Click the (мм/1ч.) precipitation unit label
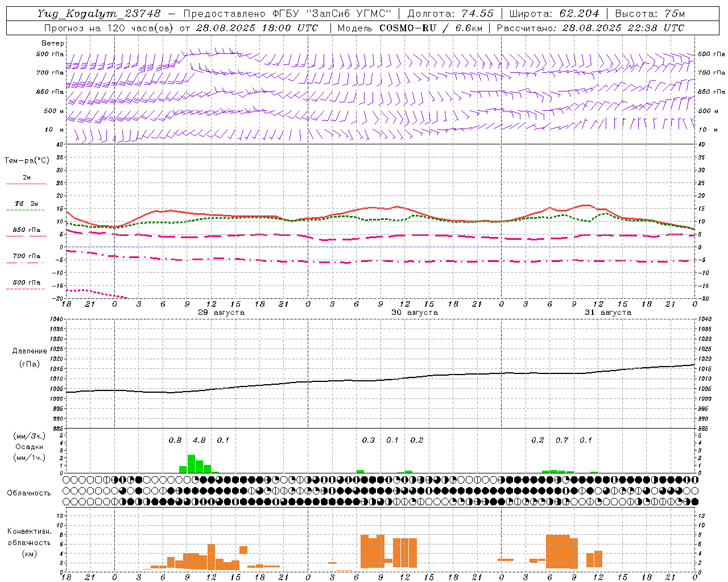This screenshot has height=582, width=728. (x=30, y=458)
